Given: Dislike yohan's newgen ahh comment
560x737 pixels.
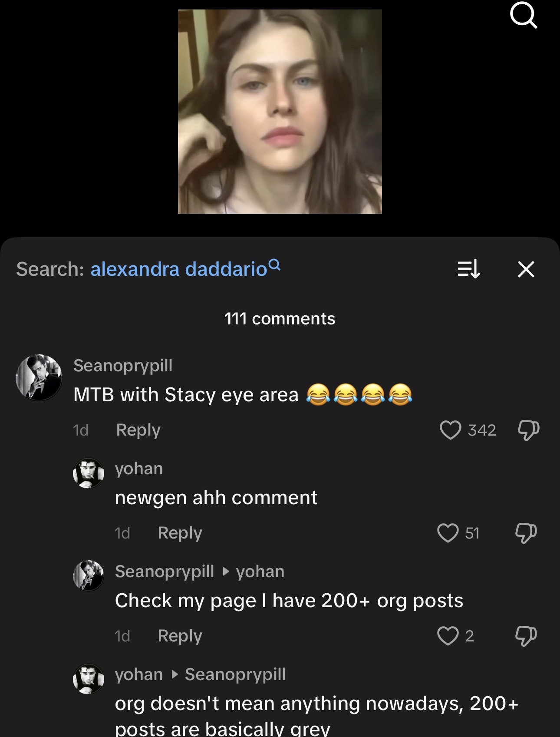Looking at the screenshot, I should click(x=526, y=533).
